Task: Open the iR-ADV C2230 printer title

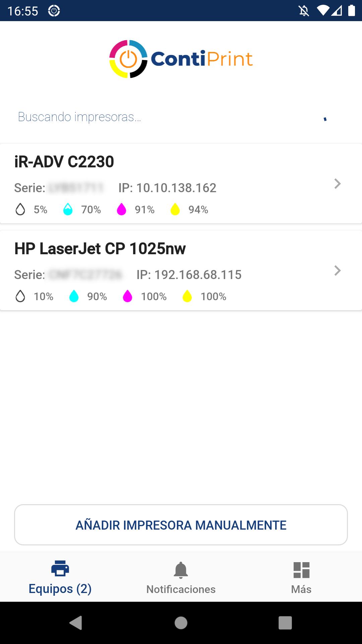Action: pos(64,162)
